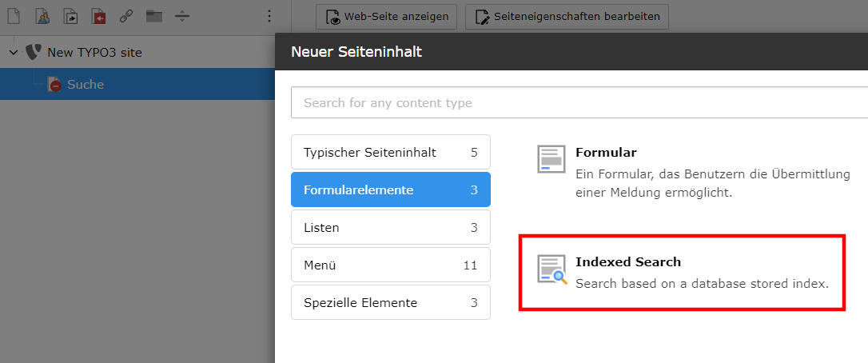Select the shortcut page icon in toolbar
The width and height of the screenshot is (868, 363).
(x=71, y=16)
